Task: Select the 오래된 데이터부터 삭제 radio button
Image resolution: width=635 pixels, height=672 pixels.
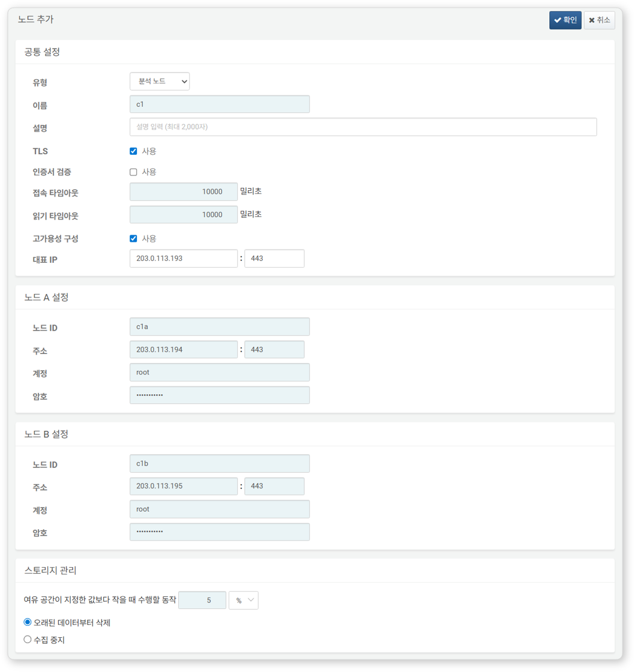Action: [x=26, y=622]
